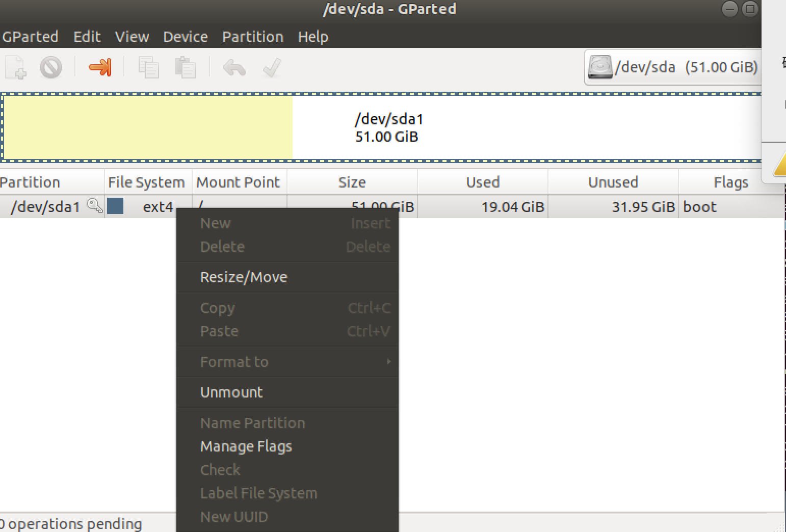Click New in the context menu
The height and width of the screenshot is (532, 786).
tap(287, 223)
